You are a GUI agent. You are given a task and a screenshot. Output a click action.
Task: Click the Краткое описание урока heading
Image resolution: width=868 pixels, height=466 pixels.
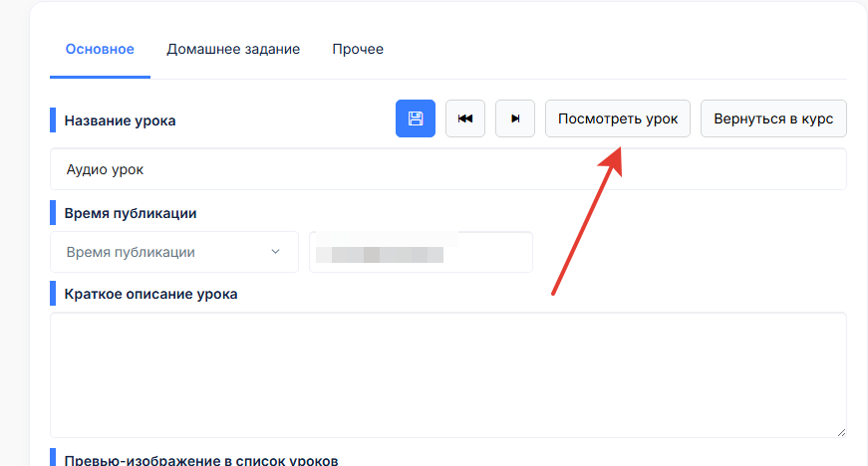coord(150,294)
